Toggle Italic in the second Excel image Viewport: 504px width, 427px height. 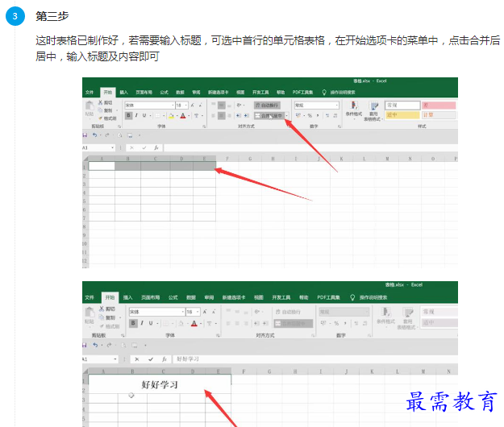[x=142, y=323]
